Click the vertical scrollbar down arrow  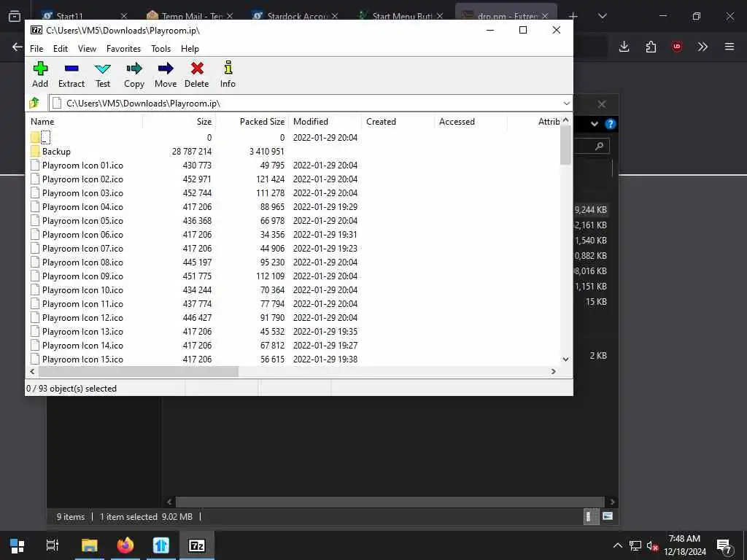pos(566,359)
